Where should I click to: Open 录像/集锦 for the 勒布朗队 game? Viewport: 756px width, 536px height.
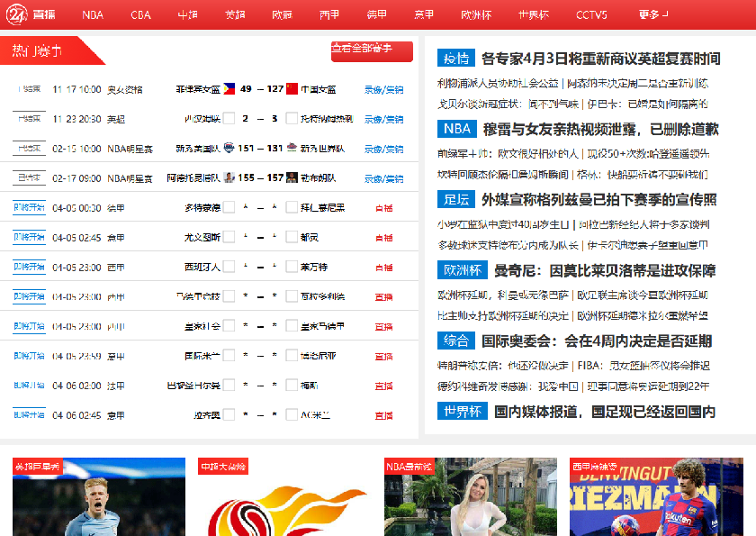[x=383, y=178]
